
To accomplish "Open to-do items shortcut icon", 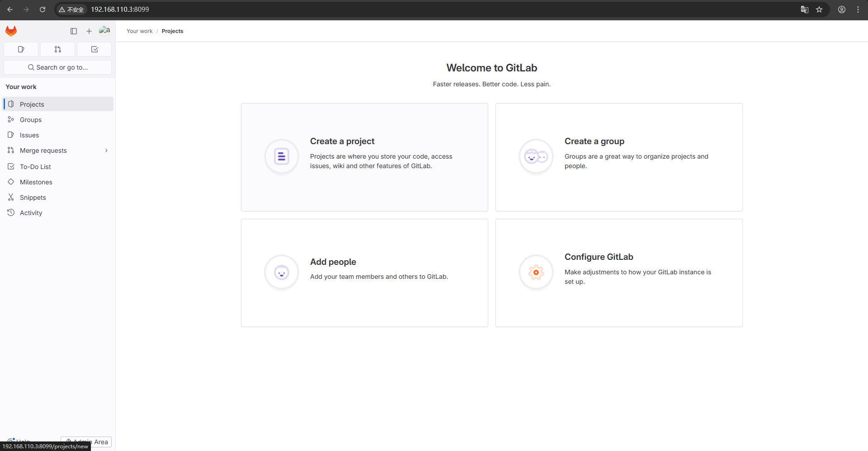I will point(94,49).
